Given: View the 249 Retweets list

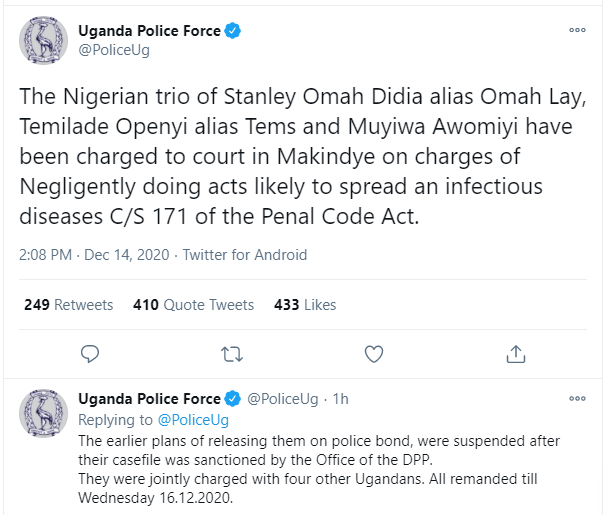Looking at the screenshot, I should coord(68,305).
